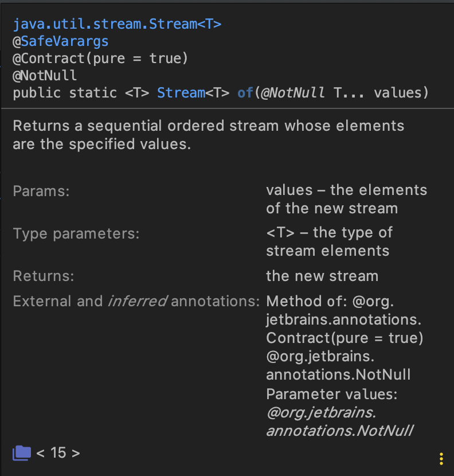Viewport: 454px width, 476px height.
Task: Open the java.util.stream.Stream<T> class link
Action: point(117,24)
